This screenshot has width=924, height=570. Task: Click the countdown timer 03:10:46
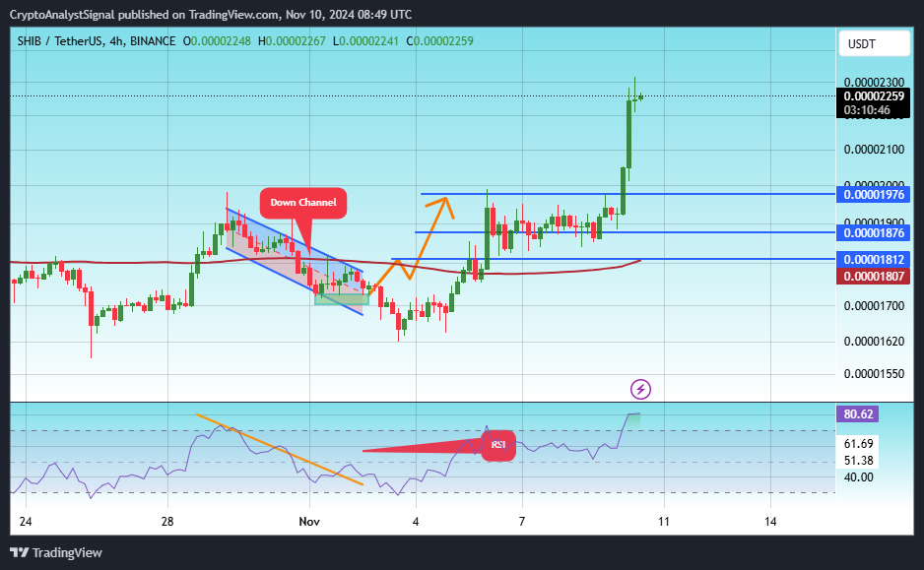click(866, 110)
